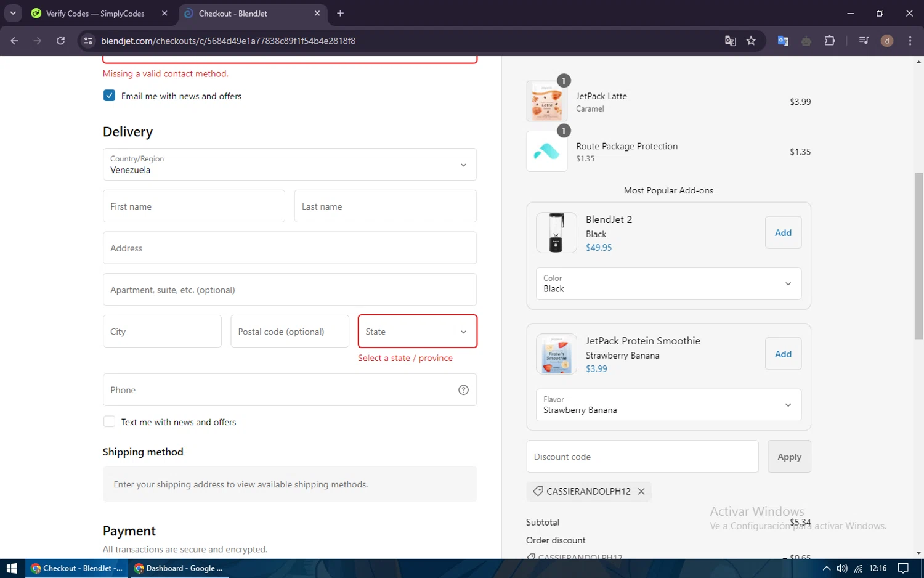Image resolution: width=924 pixels, height=578 pixels.
Task: Open the Chrome profile avatar
Action: pos(887,41)
